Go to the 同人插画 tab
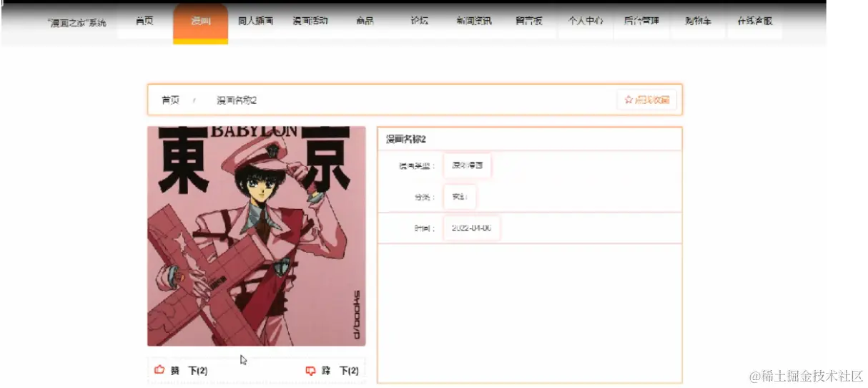The width and height of the screenshot is (868, 388). point(255,21)
